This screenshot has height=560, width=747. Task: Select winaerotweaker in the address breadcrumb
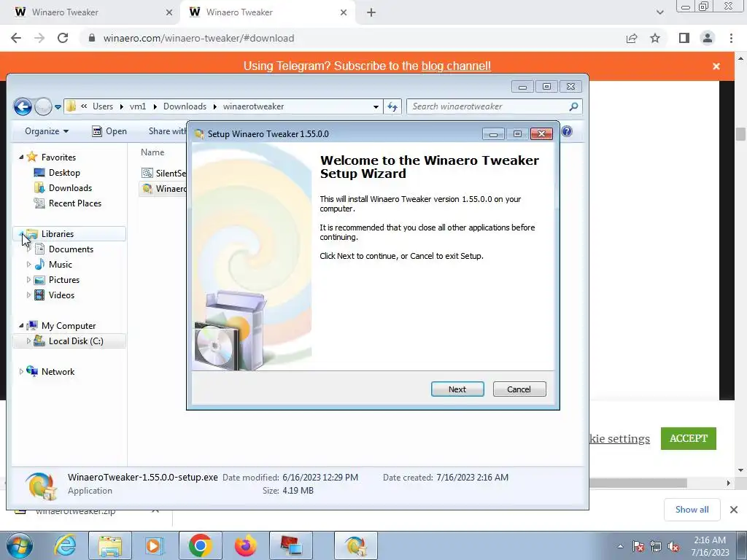253,106
